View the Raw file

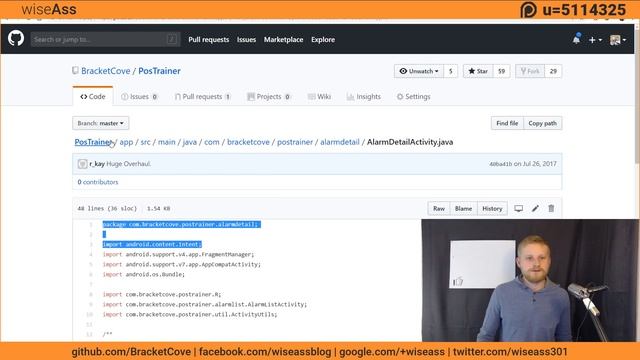coord(439,209)
